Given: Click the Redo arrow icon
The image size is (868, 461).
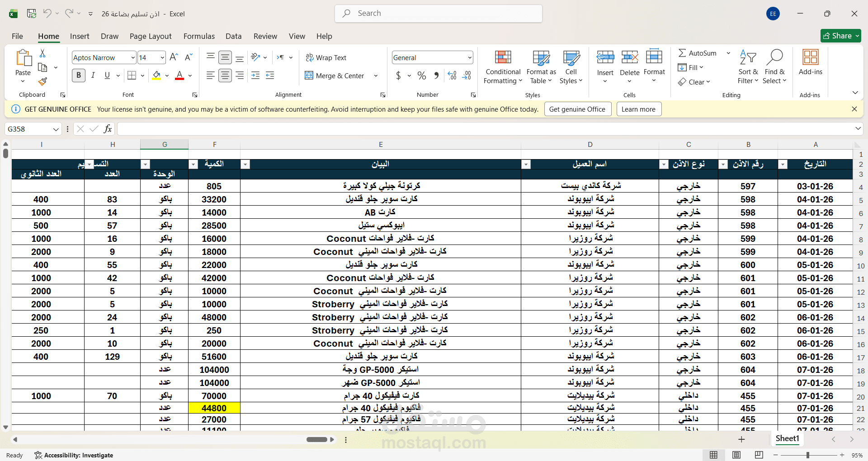Looking at the screenshot, I should pos(69,14).
